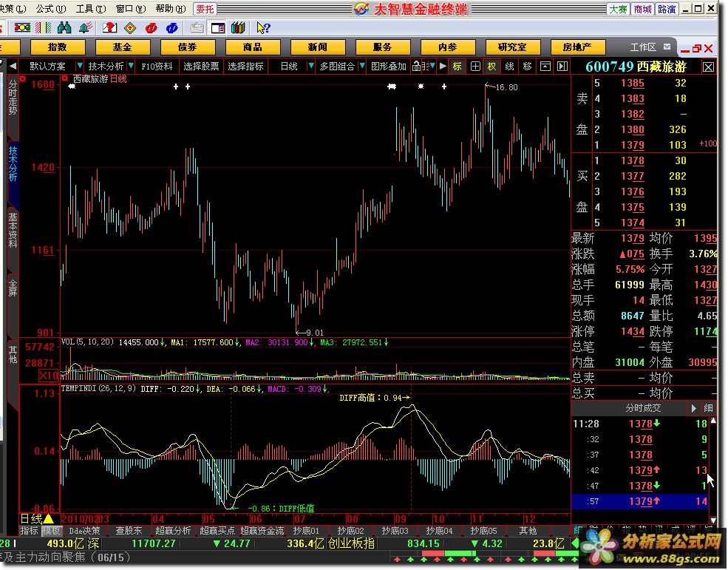The image size is (728, 570).
Task: Click the yellow diamond arrow icon
Action: pos(131,28)
